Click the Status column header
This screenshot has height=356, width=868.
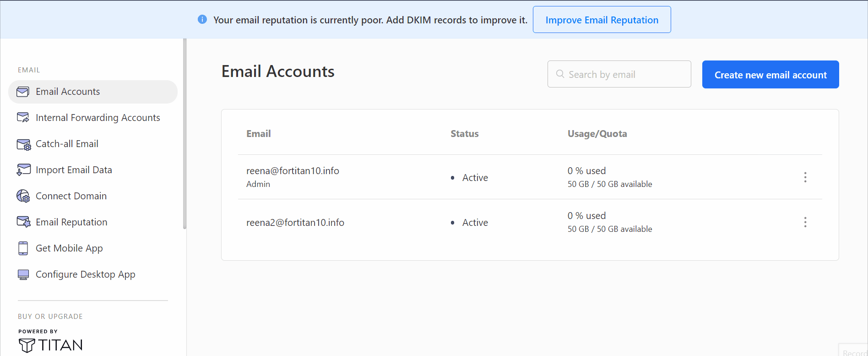[x=465, y=134]
